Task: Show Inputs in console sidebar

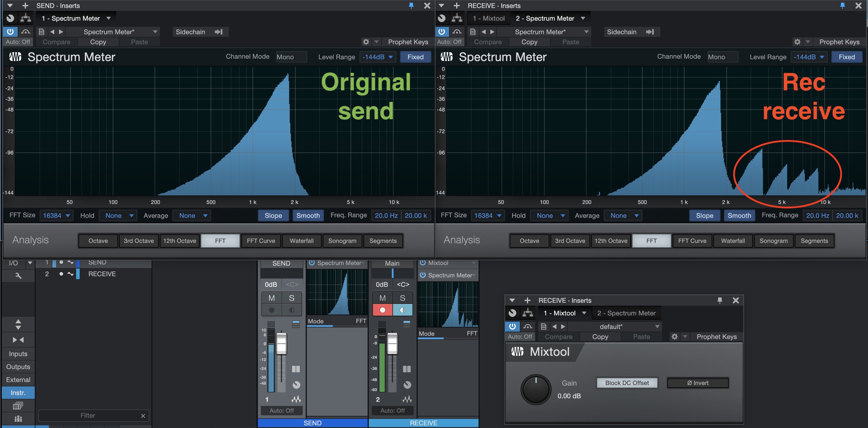Action: (x=18, y=354)
